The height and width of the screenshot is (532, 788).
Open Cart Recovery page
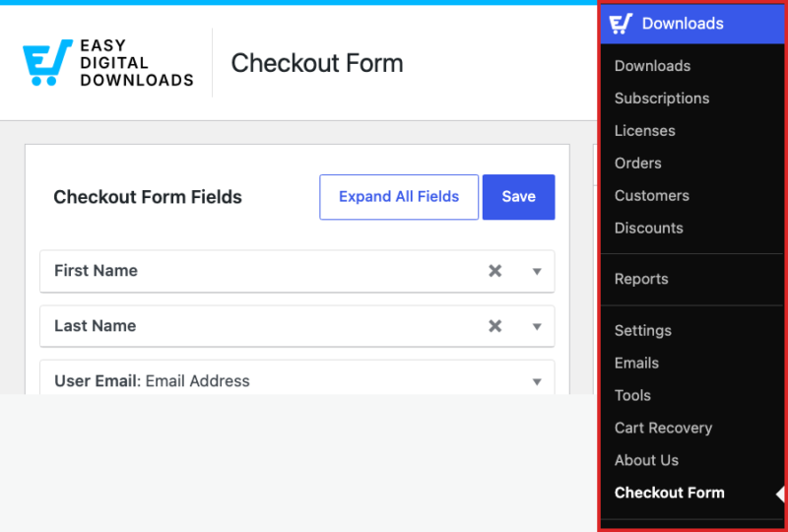tap(663, 428)
